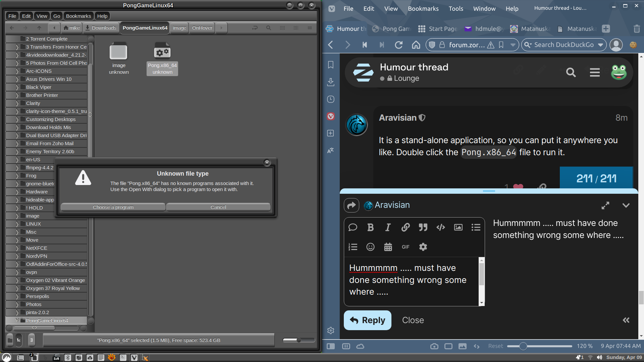Open Vivaldi downloads panel icon
This screenshot has width=644, height=362.
coord(331,82)
